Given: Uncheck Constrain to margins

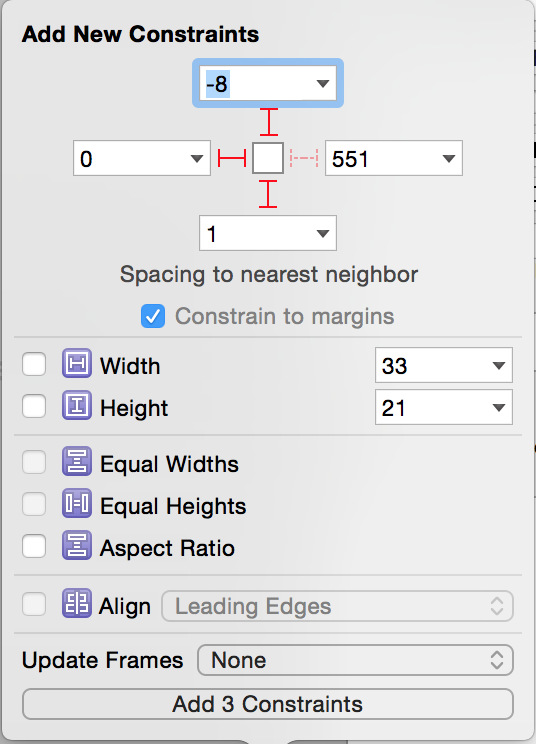Looking at the screenshot, I should 153,316.
